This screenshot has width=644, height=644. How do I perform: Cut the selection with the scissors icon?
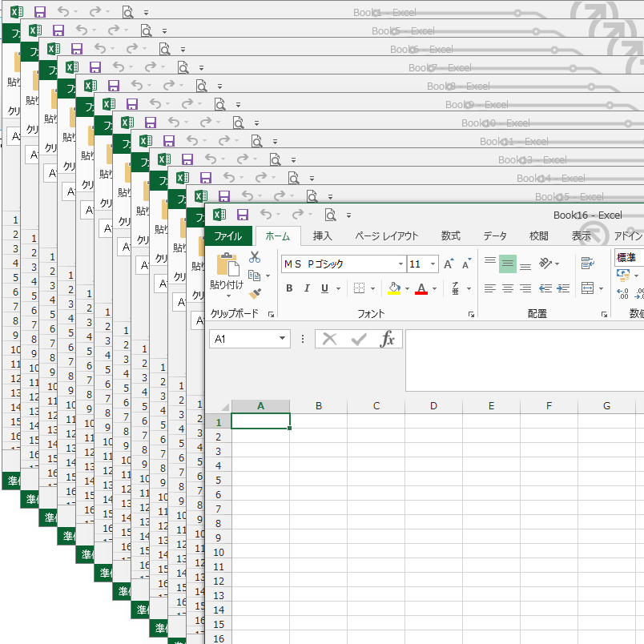[x=255, y=257]
